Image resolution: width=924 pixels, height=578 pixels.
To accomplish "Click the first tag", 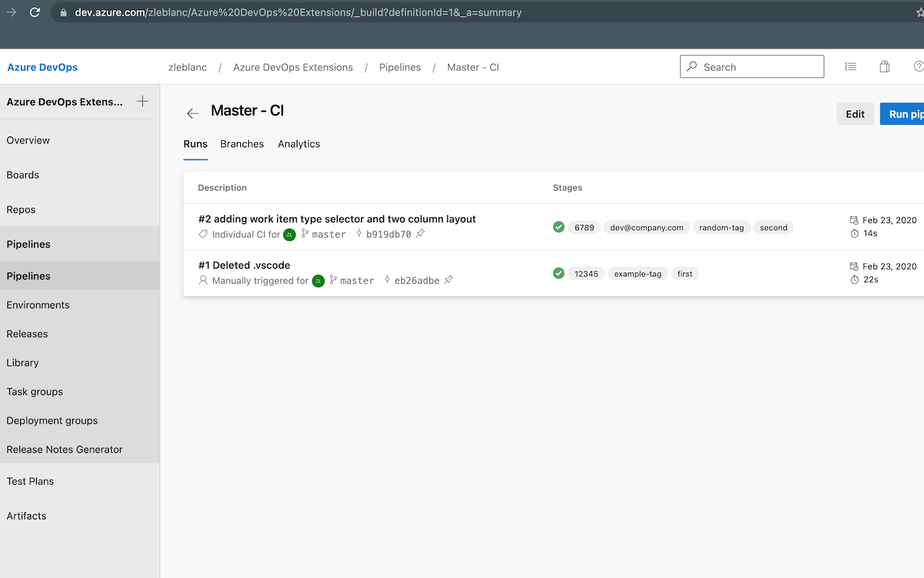I will (x=685, y=274).
